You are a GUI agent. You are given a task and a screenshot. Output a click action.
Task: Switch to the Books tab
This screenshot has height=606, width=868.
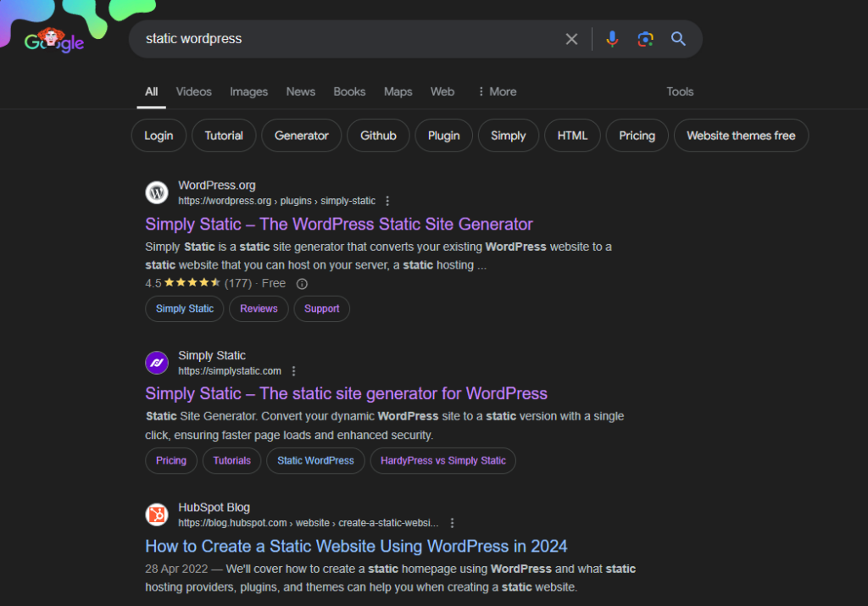coord(349,92)
